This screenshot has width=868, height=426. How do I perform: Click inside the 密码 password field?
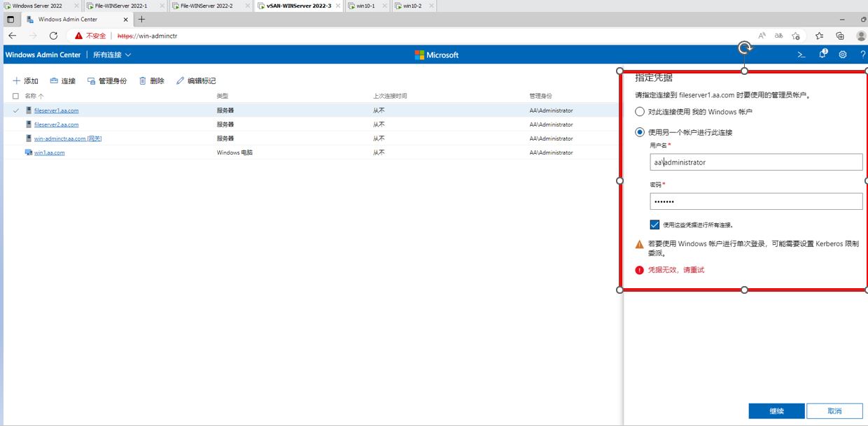pyautogui.click(x=755, y=201)
